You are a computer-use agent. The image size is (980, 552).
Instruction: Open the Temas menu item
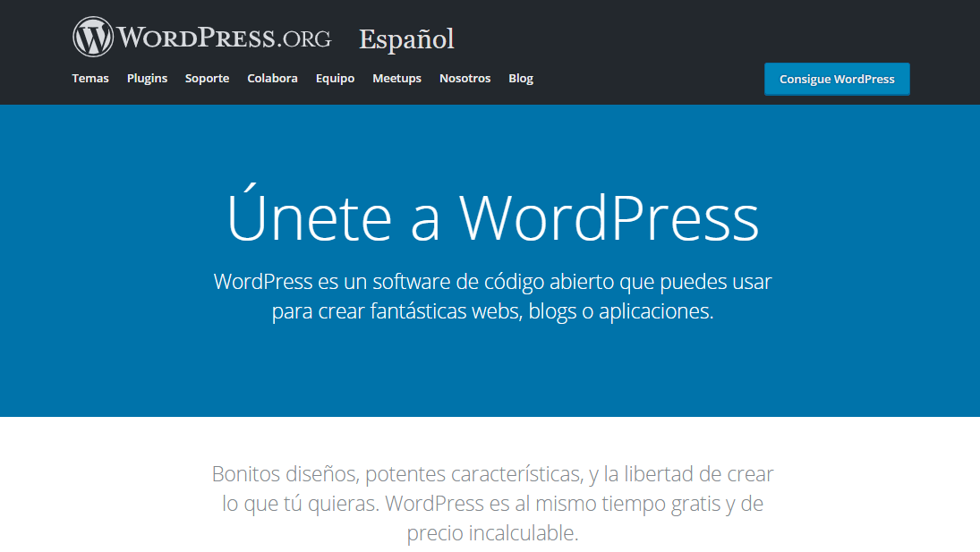point(90,78)
